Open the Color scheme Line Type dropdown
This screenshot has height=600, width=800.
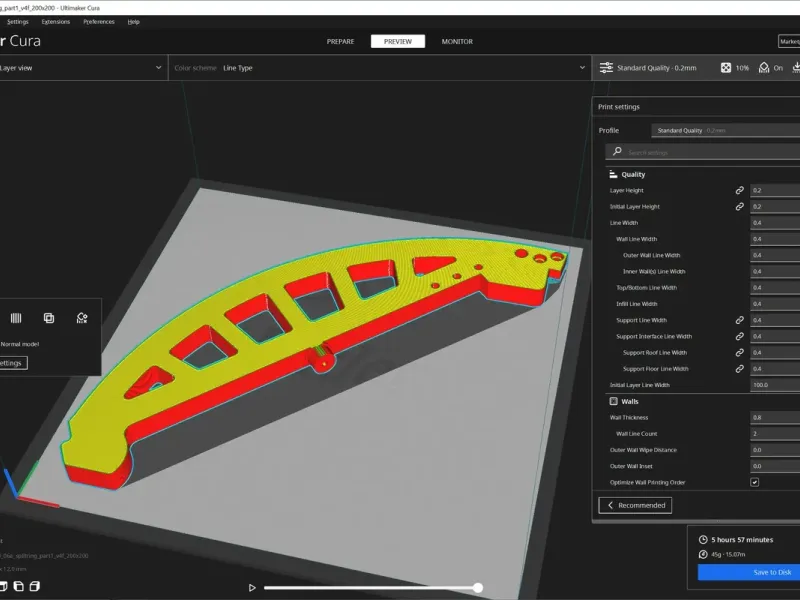click(x=380, y=68)
